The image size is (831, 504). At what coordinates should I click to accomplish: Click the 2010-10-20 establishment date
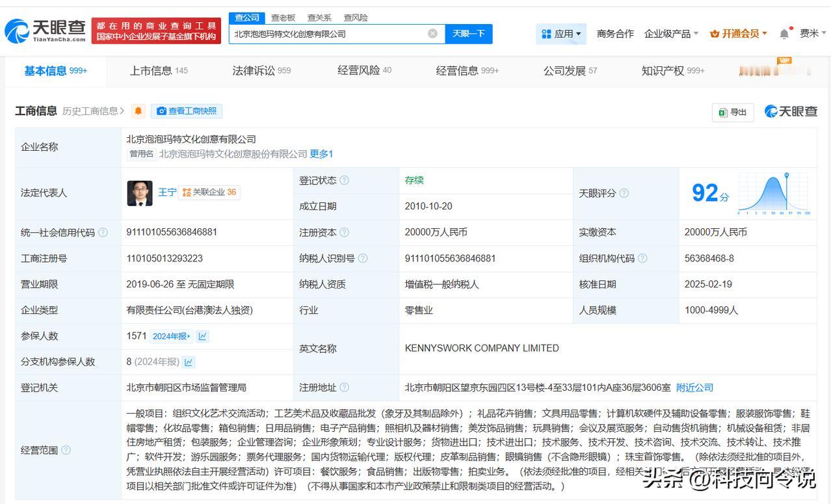pos(429,206)
